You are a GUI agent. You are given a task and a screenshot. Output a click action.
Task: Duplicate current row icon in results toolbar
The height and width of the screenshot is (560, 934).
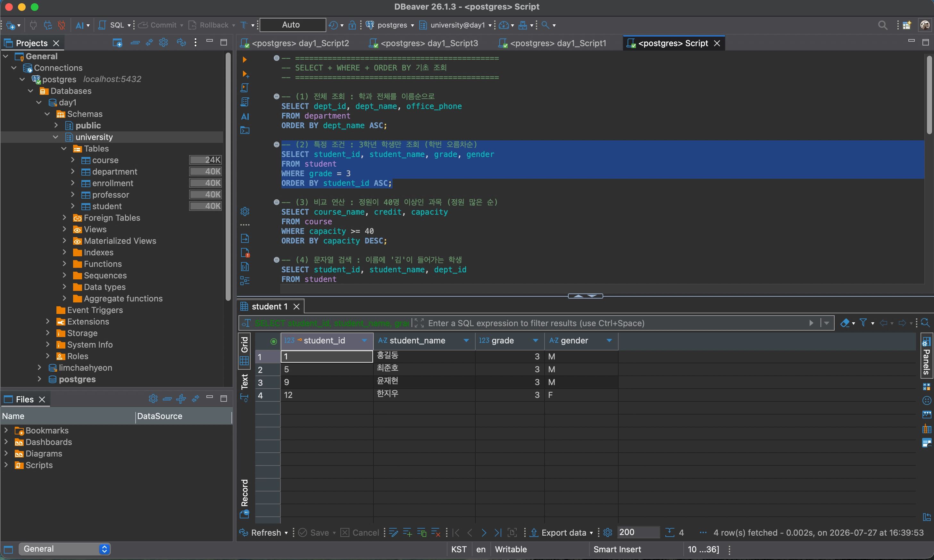point(421,532)
